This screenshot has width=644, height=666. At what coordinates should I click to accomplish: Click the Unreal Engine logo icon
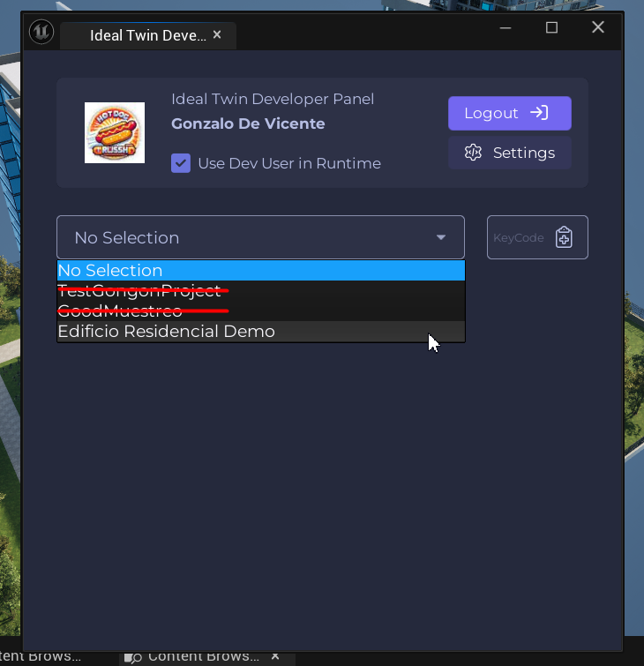click(x=41, y=34)
